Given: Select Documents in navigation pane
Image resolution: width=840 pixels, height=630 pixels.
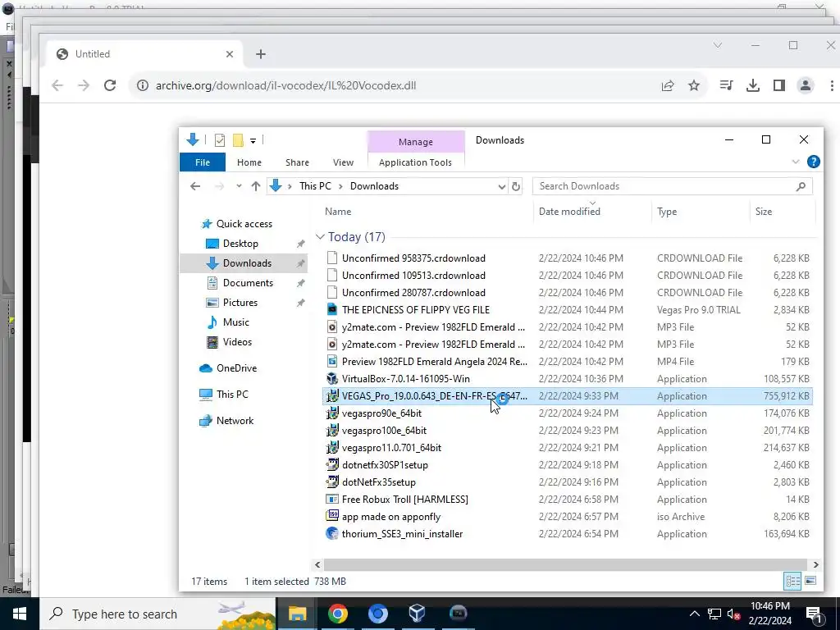Looking at the screenshot, I should click(248, 283).
